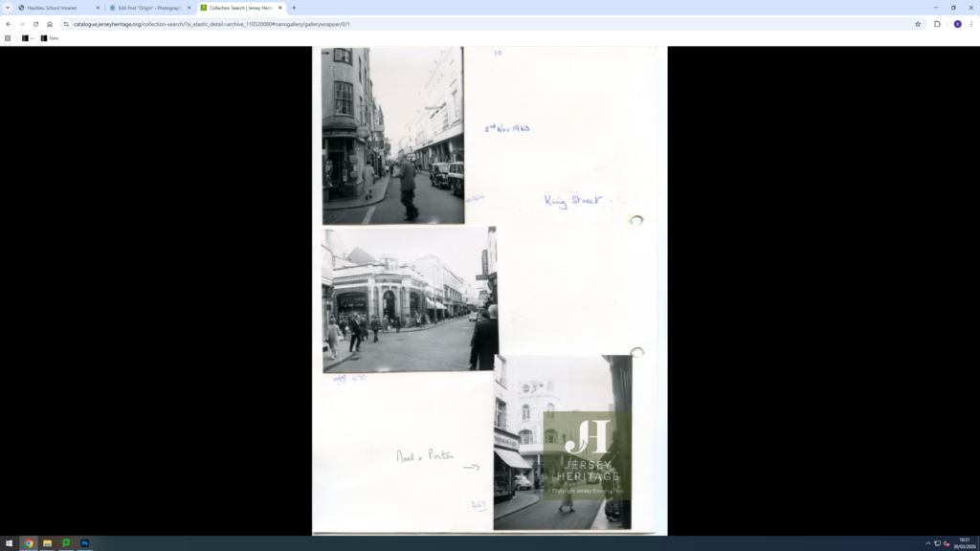Switch to the Hautlieu School Intranet tab
980x551 pixels.
click(x=56, y=8)
